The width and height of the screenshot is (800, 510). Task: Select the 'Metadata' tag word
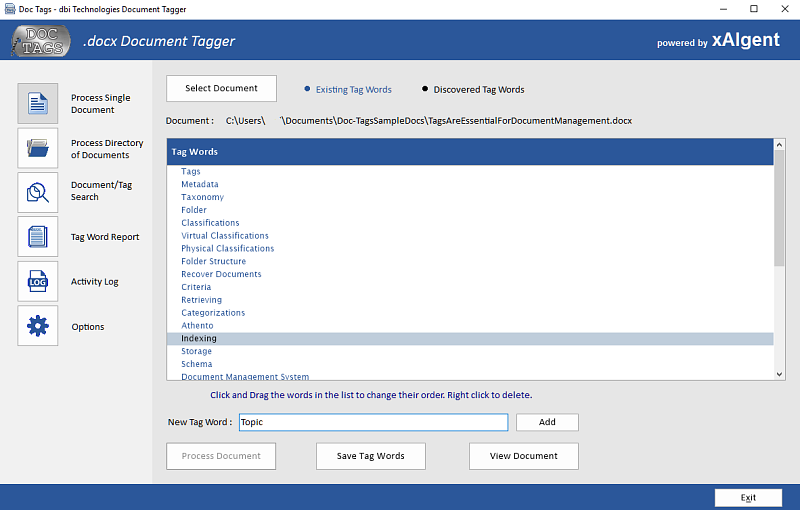[x=199, y=184]
